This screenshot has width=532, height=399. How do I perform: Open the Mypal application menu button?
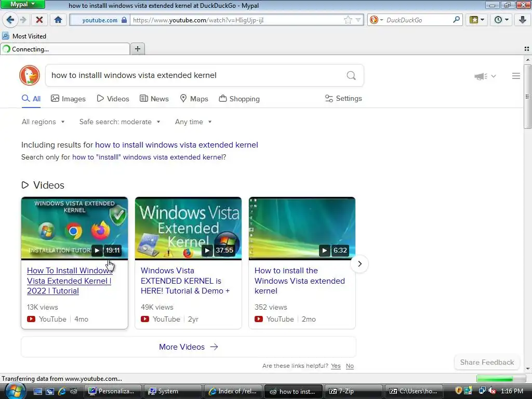pyautogui.click(x=22, y=4)
